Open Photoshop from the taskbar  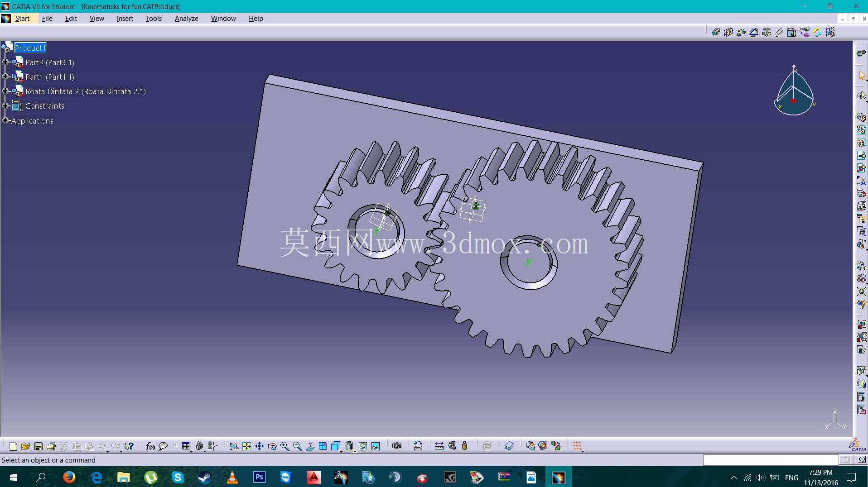[x=259, y=477]
